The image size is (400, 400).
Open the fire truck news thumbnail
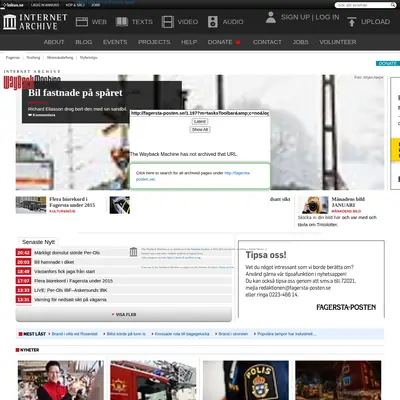(x=153, y=380)
